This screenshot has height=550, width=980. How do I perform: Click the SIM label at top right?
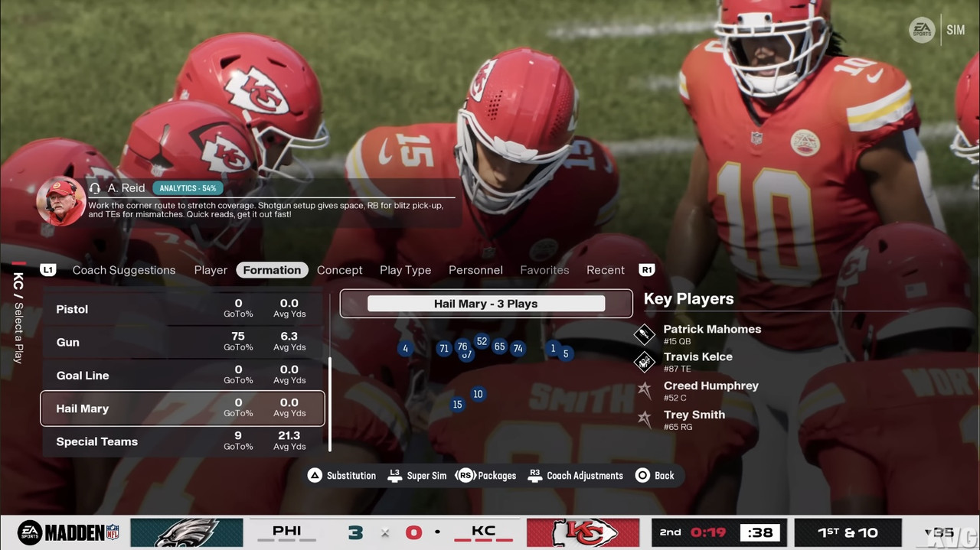click(955, 30)
